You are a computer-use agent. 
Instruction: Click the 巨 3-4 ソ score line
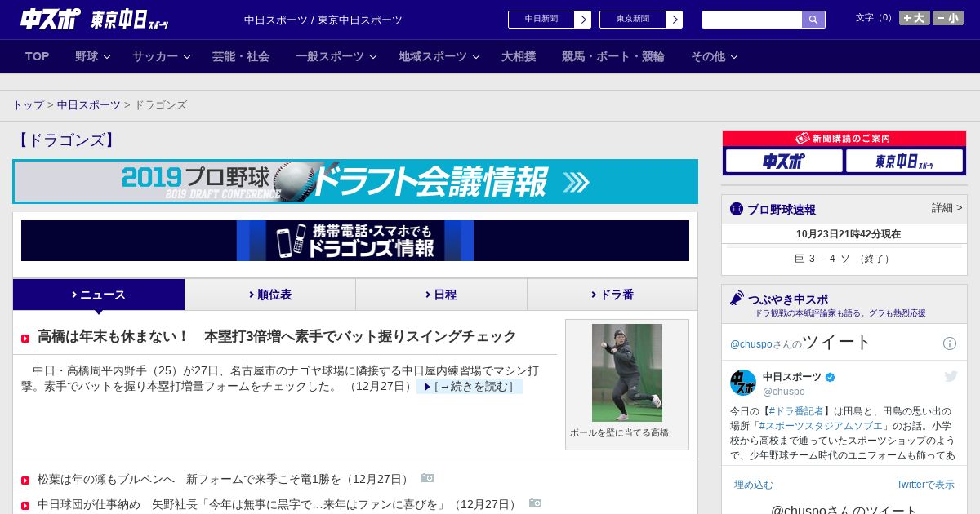click(x=844, y=259)
